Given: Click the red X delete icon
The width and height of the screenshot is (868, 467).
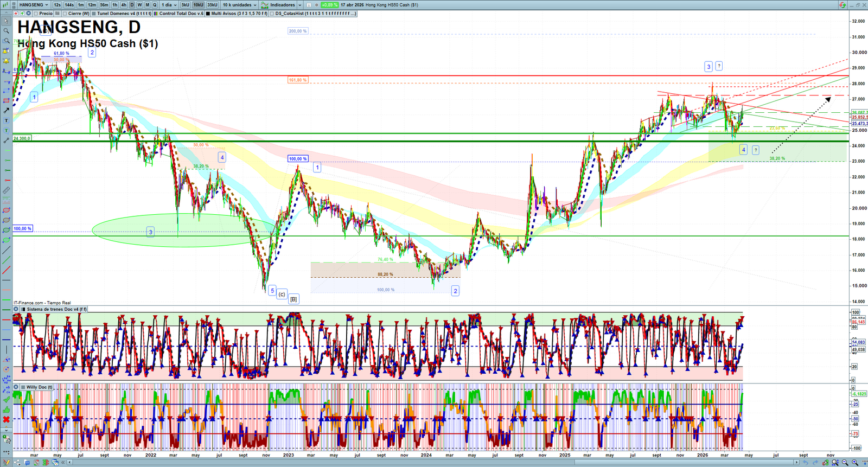Looking at the screenshot, I should click(6, 419).
